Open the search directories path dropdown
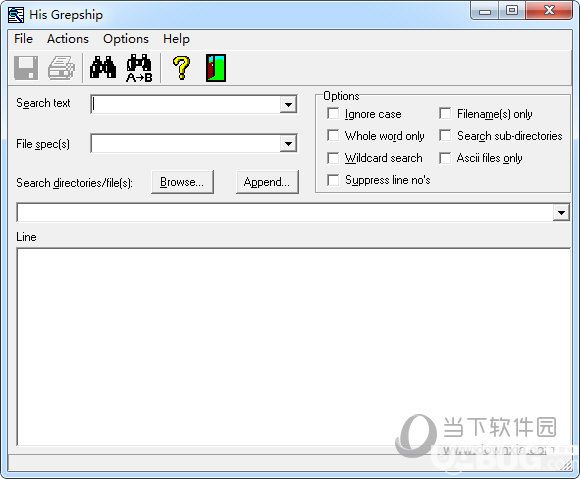 pos(561,213)
